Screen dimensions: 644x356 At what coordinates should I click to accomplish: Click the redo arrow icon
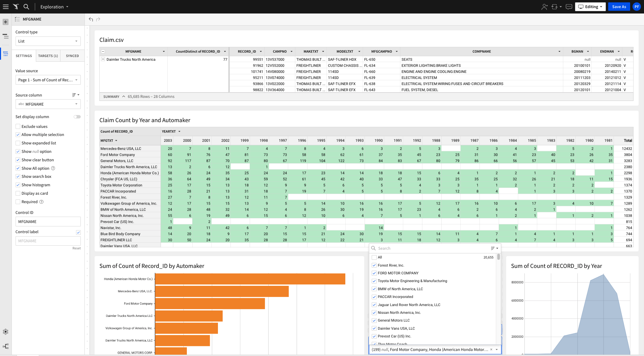point(98,19)
